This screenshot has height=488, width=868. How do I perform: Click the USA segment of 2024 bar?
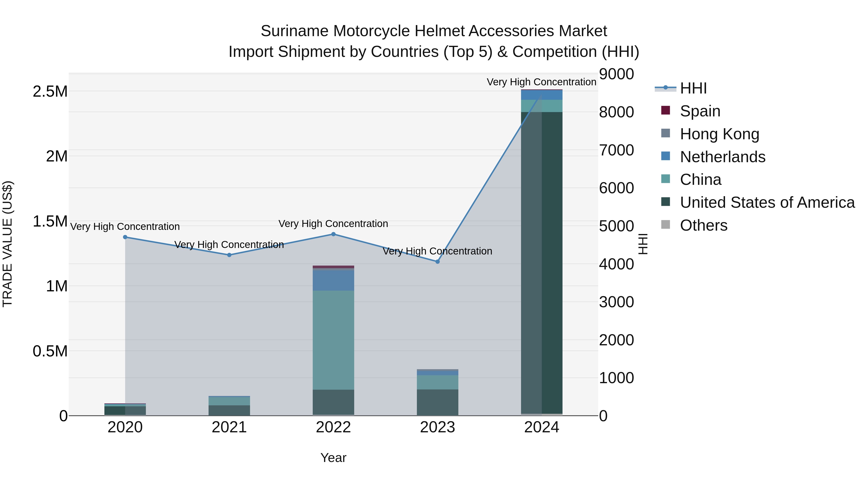click(542, 263)
